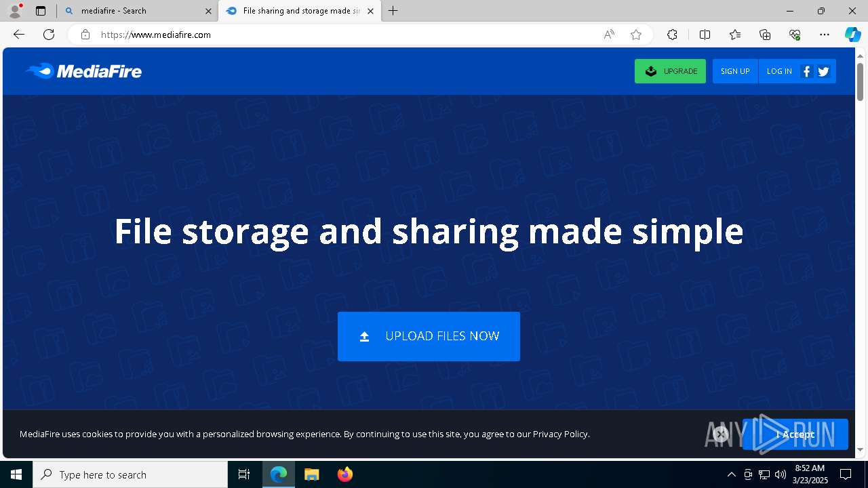
Task: Open Collections panel
Action: [x=765, y=35]
